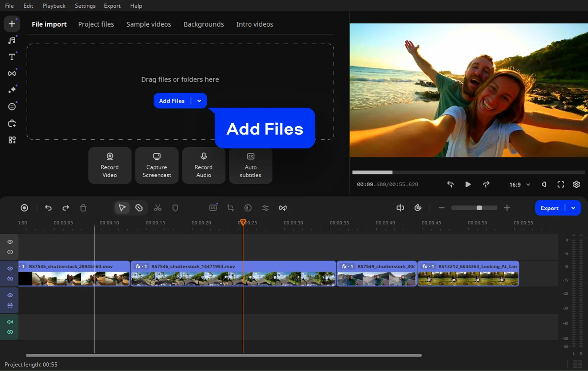Image resolution: width=588 pixels, height=371 pixels.
Task: Toggle visibility eye of the top overlay track
Action: [10, 242]
